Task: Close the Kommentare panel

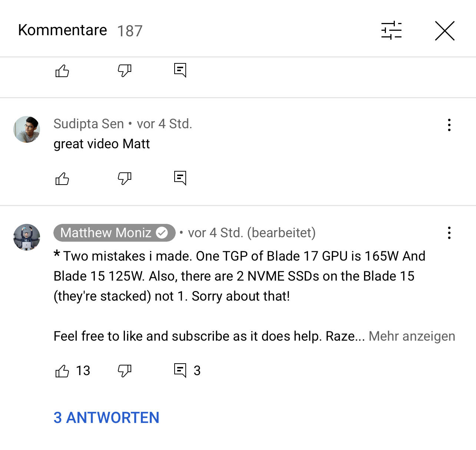Action: coord(444,30)
